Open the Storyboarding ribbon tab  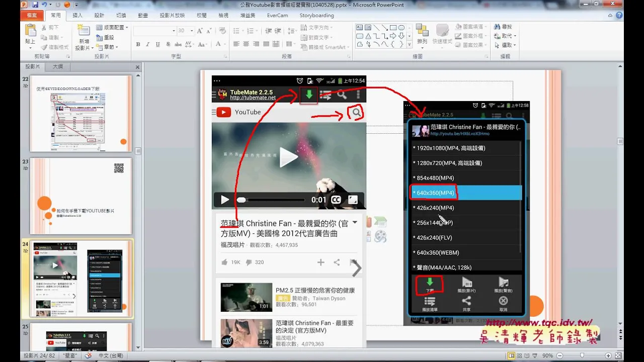coord(316,16)
